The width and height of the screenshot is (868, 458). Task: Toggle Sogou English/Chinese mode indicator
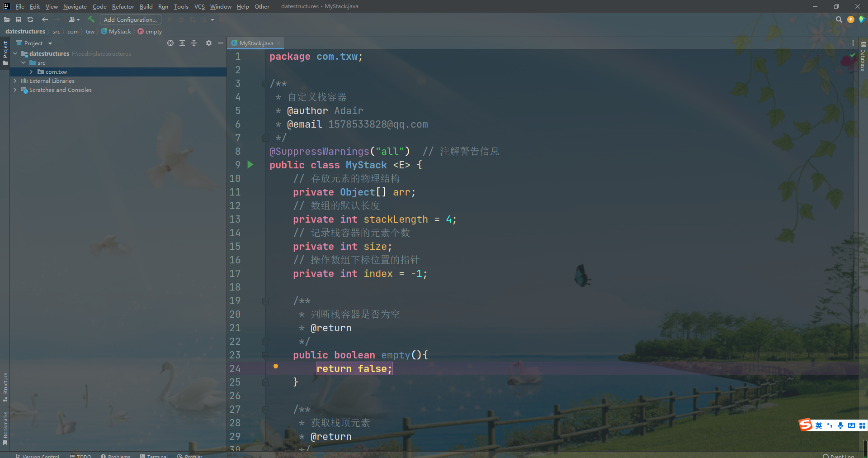tap(819, 425)
